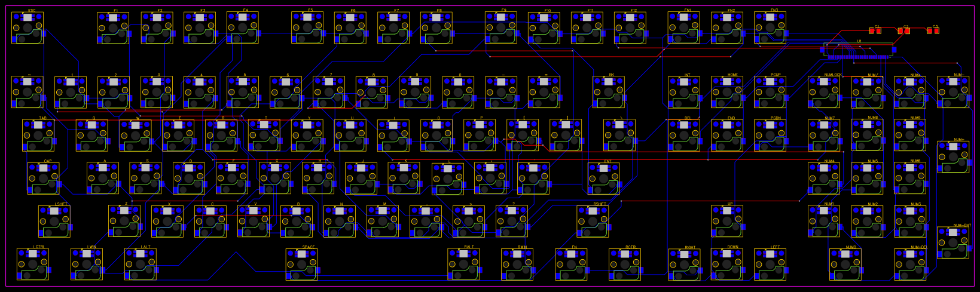The height and width of the screenshot is (292, 980).
Task: Select the F9 key footprint
Action: 501,28
